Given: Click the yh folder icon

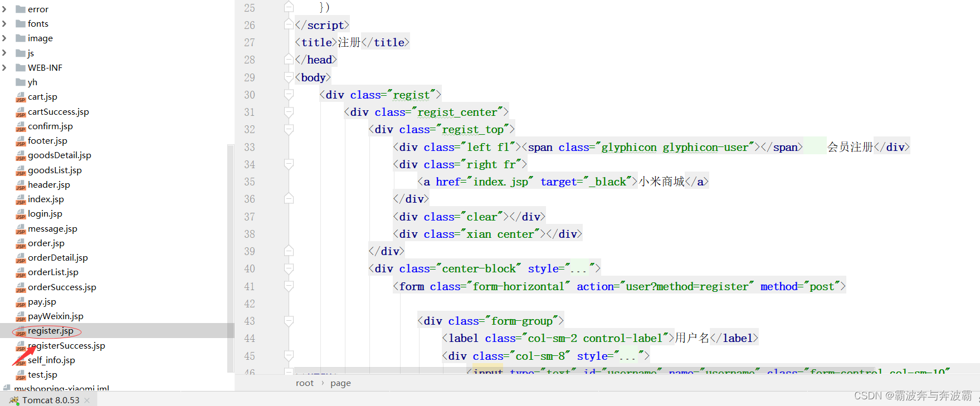Looking at the screenshot, I should pos(21,82).
